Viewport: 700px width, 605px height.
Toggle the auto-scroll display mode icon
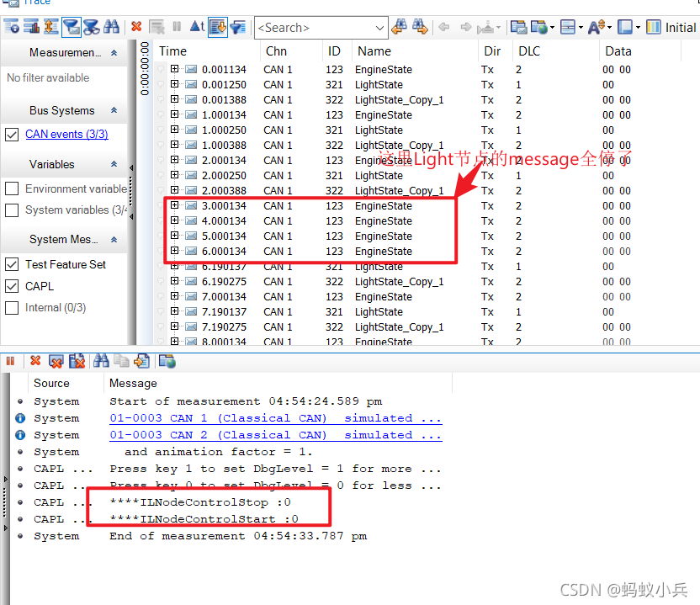click(218, 27)
